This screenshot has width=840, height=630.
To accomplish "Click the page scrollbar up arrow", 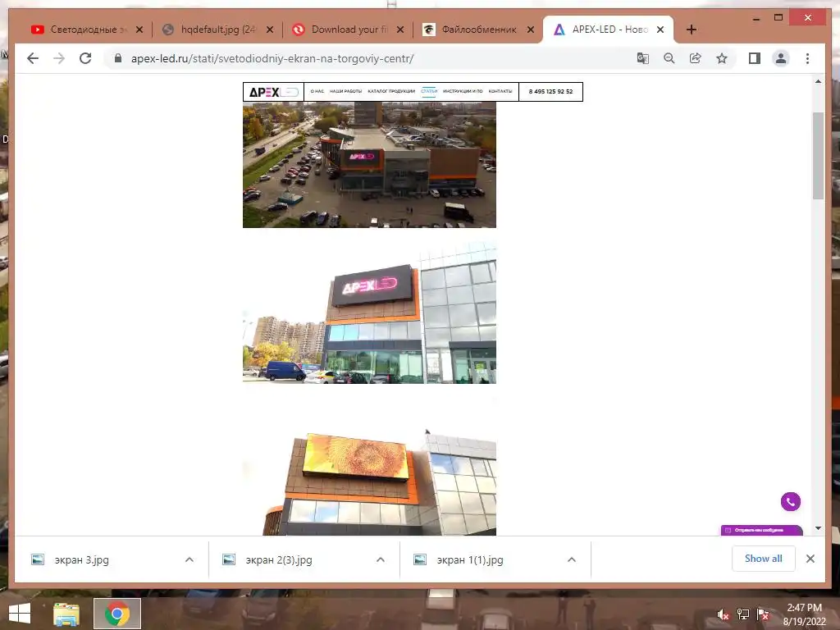I will click(818, 81).
